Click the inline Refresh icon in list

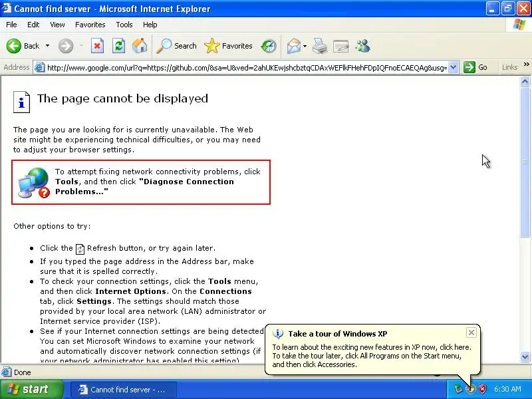point(80,249)
